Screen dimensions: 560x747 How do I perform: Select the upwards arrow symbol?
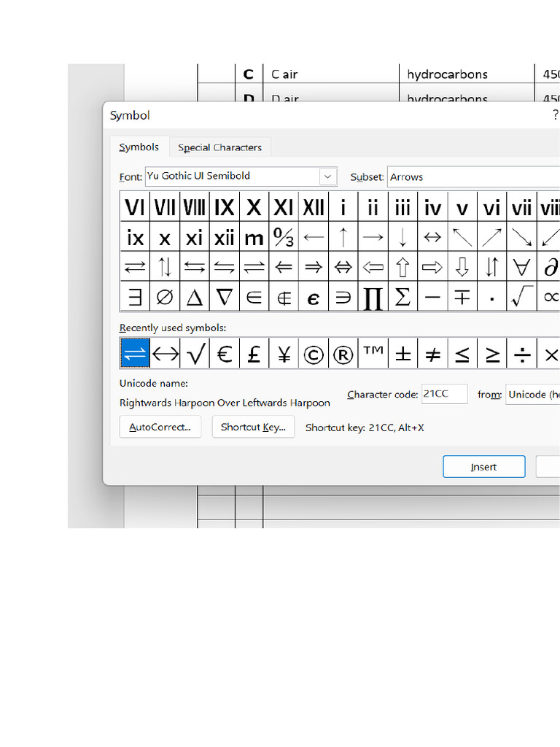343,237
